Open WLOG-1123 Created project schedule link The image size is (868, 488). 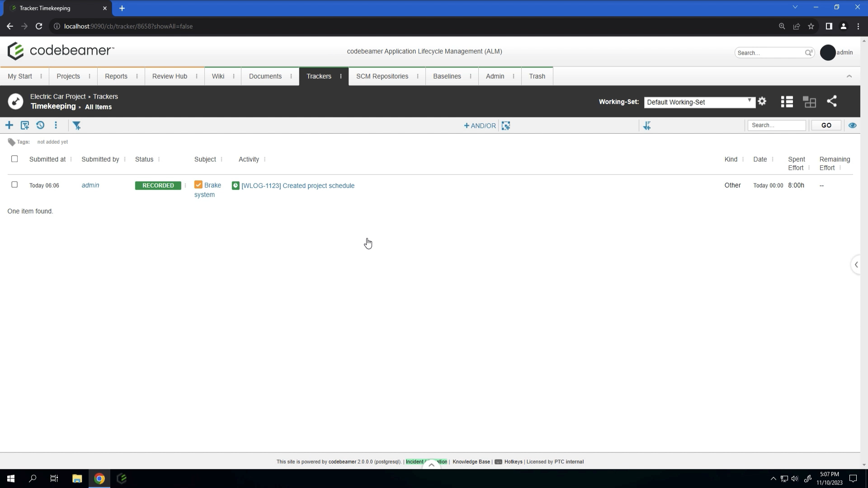coord(298,186)
